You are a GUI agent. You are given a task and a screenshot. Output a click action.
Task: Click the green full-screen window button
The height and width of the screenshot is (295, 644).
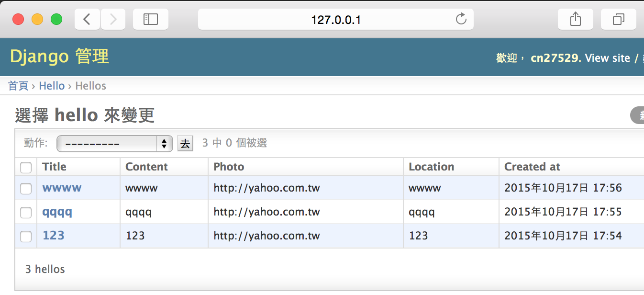tap(56, 19)
